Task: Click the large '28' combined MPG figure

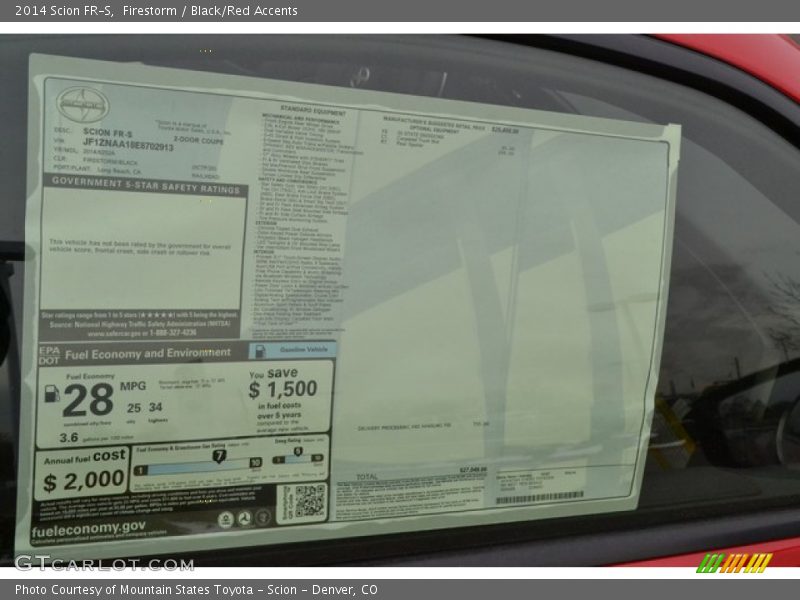Action: pyautogui.click(x=88, y=400)
